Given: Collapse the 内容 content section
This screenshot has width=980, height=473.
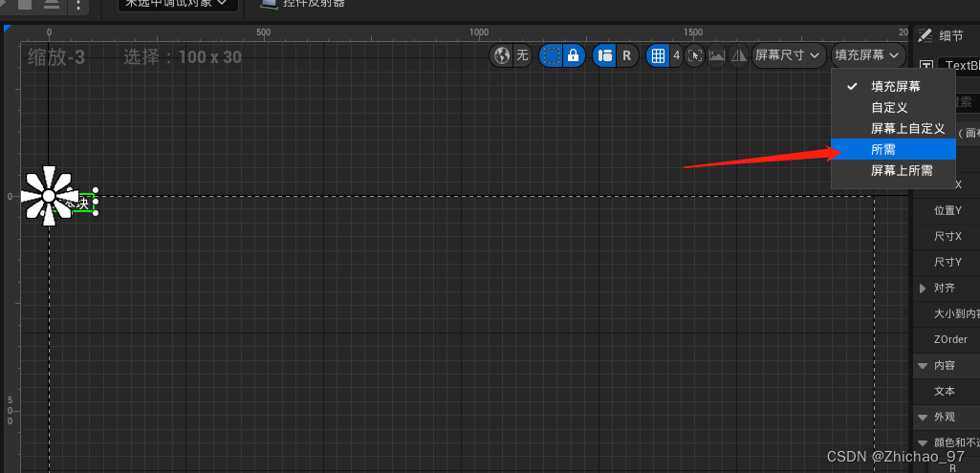Looking at the screenshot, I should click(x=923, y=366).
